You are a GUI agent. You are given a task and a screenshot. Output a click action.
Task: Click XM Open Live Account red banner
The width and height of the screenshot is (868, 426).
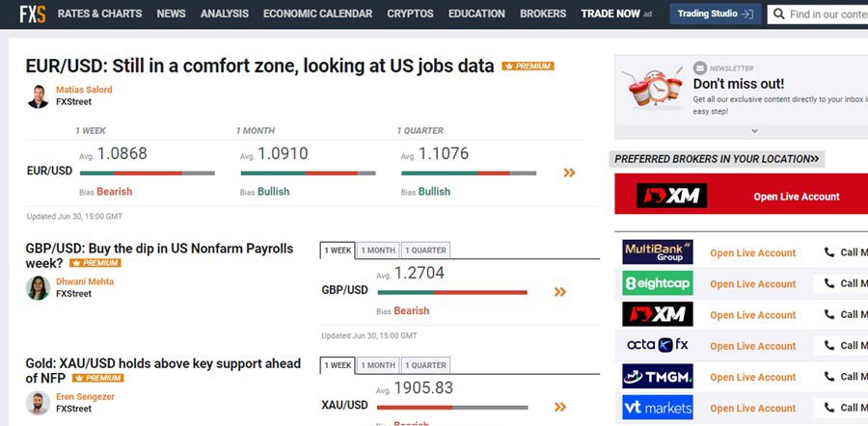[x=739, y=196]
